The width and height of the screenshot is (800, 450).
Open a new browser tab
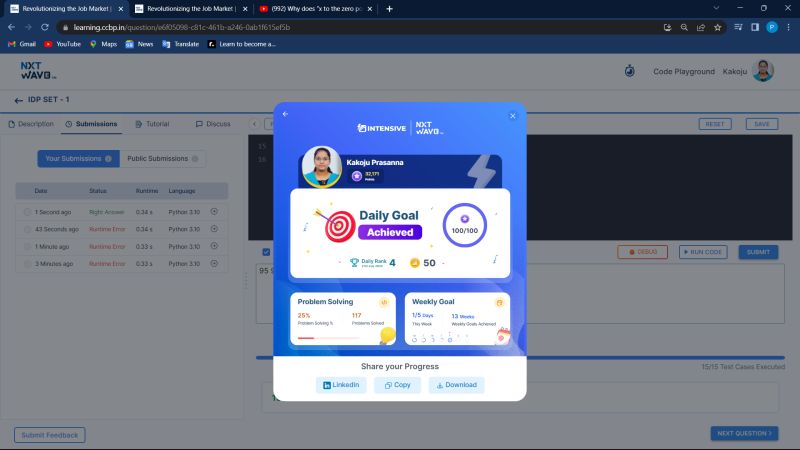point(389,9)
